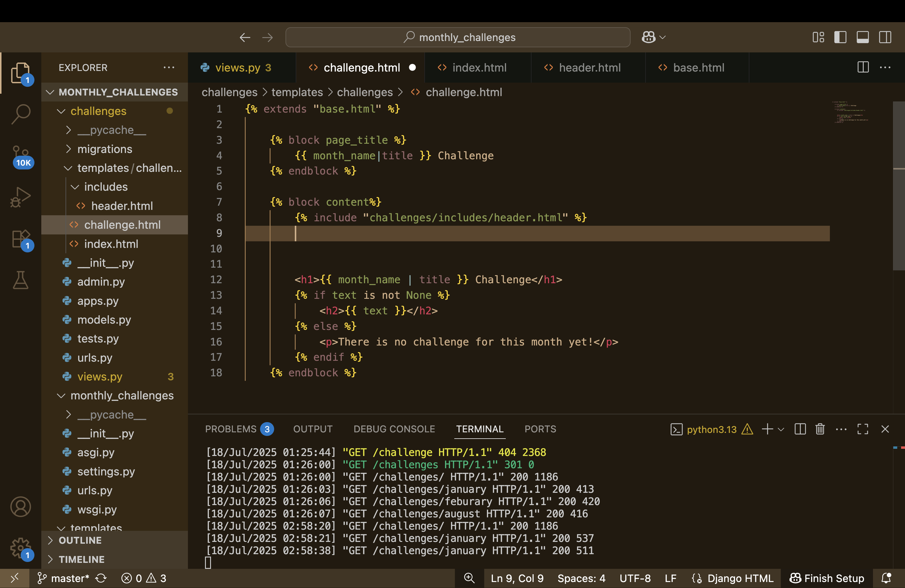
Task: Toggle the secondary side bar visibility
Action: (x=885, y=37)
